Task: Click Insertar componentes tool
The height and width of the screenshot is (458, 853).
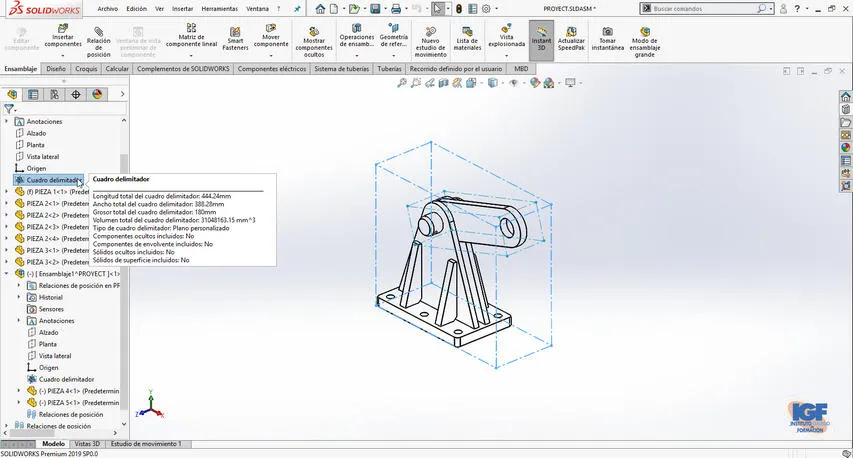Action: pyautogui.click(x=63, y=36)
